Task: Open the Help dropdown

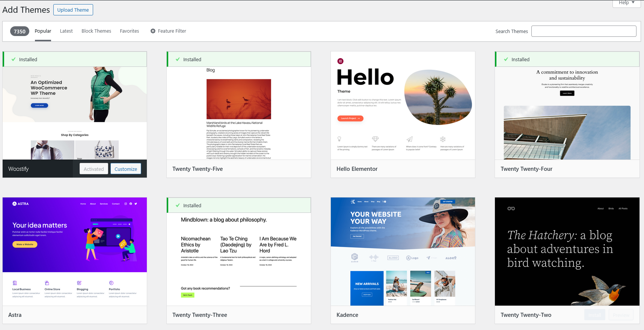Action: (x=626, y=3)
